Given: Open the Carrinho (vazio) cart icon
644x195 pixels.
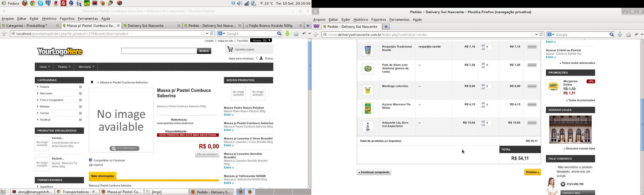Looking at the screenshot, I should click(x=230, y=49).
